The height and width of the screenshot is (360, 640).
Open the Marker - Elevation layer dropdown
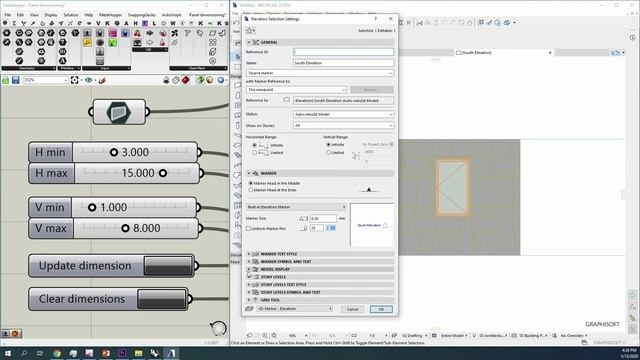click(295, 309)
